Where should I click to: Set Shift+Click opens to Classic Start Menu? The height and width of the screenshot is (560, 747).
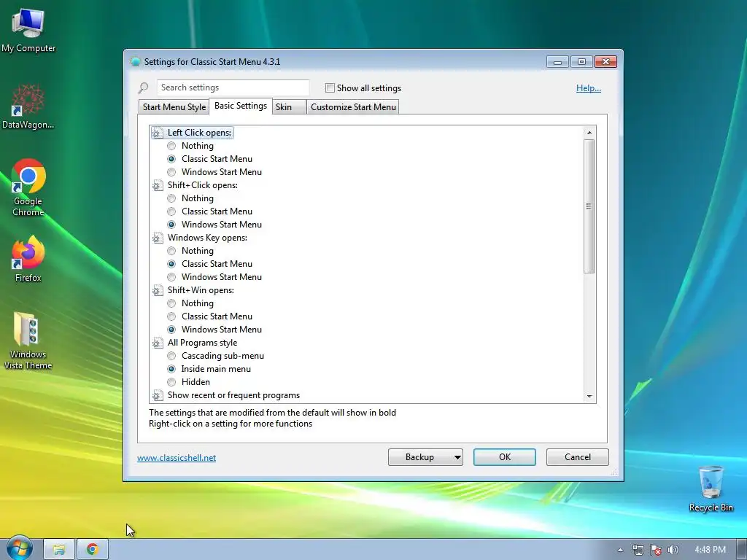171,211
